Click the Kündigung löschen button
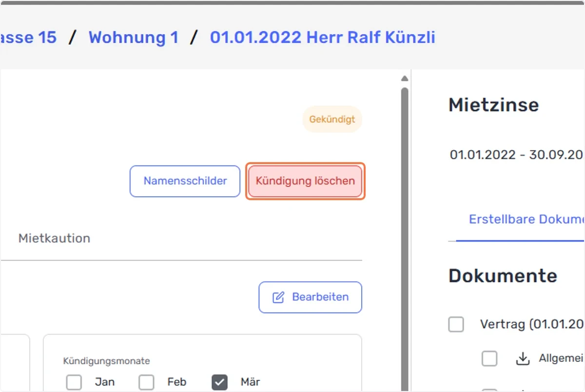 (305, 181)
